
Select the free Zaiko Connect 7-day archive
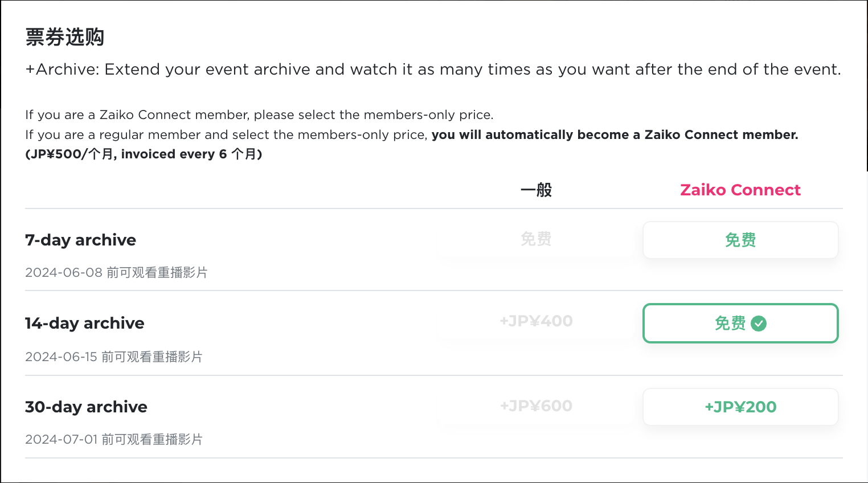740,240
